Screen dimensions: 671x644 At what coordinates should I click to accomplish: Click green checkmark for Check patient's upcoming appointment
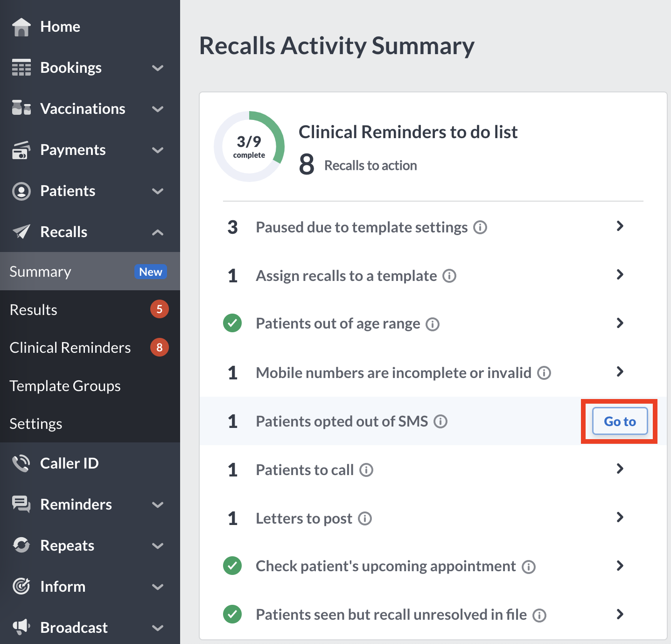(232, 566)
